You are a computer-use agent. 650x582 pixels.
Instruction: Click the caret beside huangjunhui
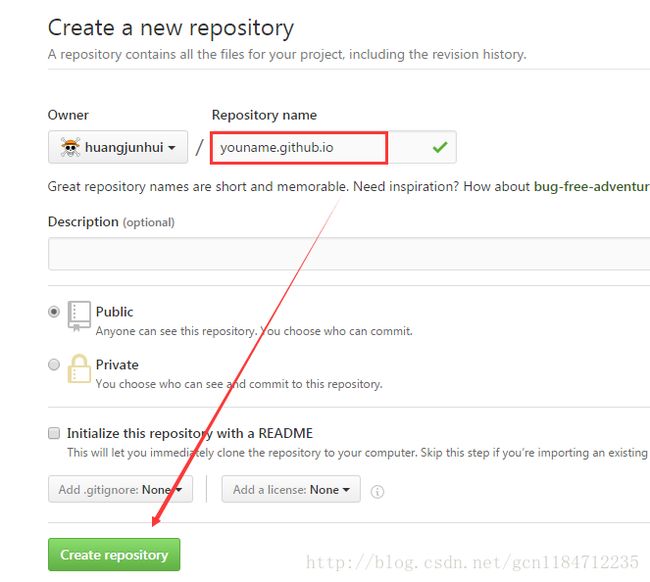pos(172,149)
